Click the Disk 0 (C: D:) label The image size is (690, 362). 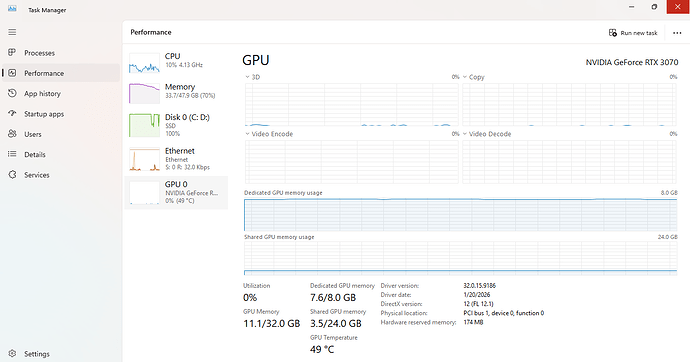[187, 117]
